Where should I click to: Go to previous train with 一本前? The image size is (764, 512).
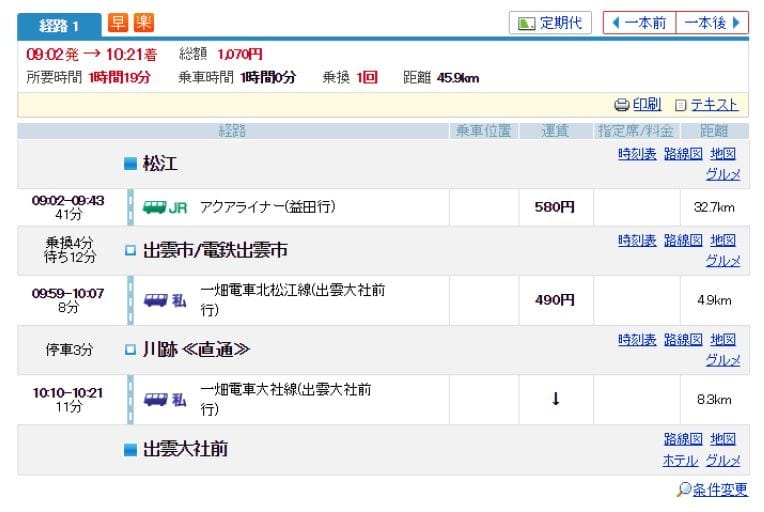[639, 22]
